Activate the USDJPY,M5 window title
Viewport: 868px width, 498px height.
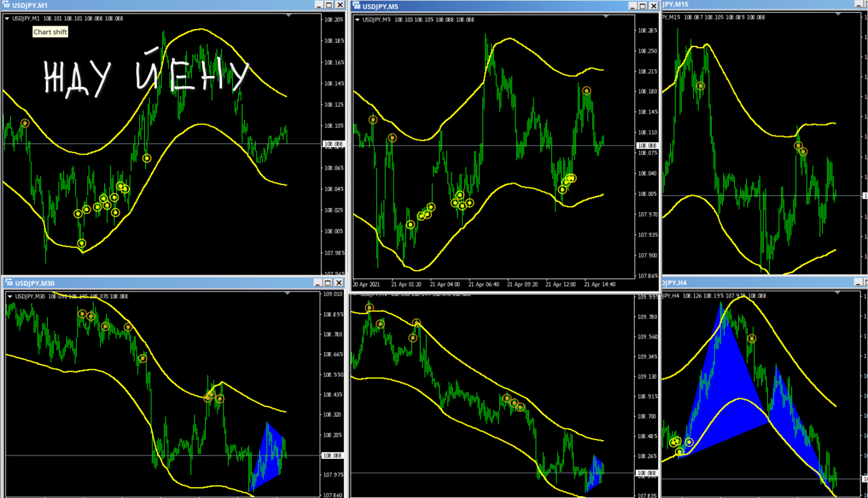click(380, 7)
